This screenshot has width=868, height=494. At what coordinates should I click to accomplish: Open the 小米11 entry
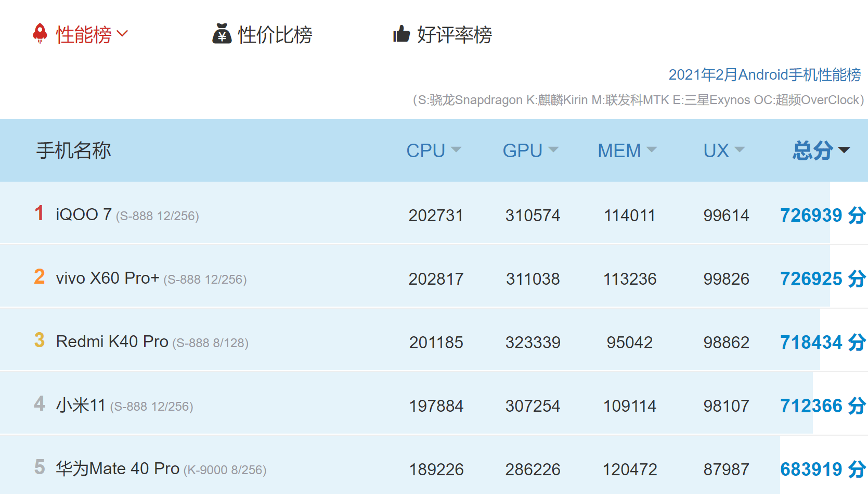tap(81, 404)
